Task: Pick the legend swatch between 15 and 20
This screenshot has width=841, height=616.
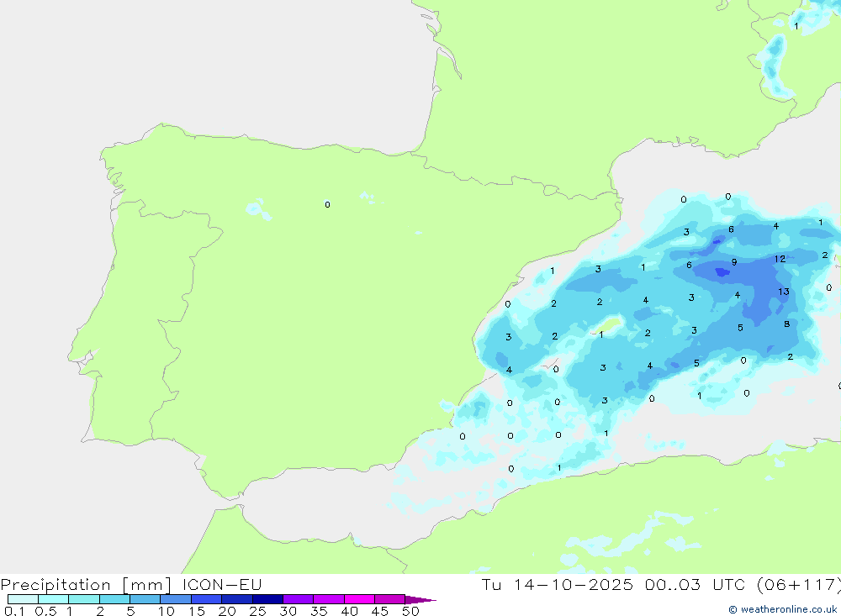Action: pyautogui.click(x=206, y=599)
